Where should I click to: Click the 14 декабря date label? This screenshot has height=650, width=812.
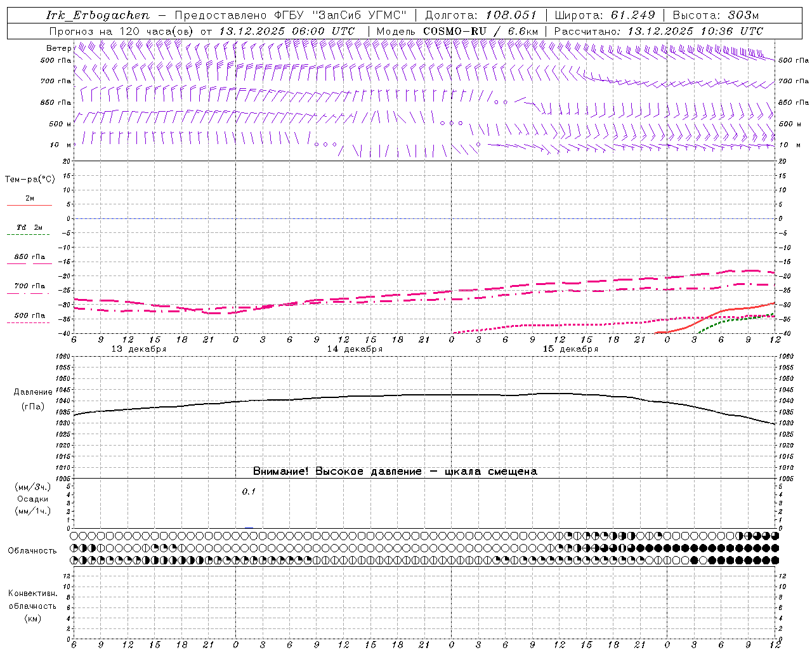pyautogui.click(x=355, y=349)
